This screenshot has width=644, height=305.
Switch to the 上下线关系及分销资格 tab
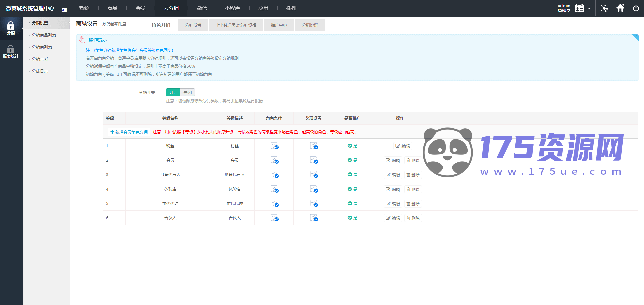[236, 25]
